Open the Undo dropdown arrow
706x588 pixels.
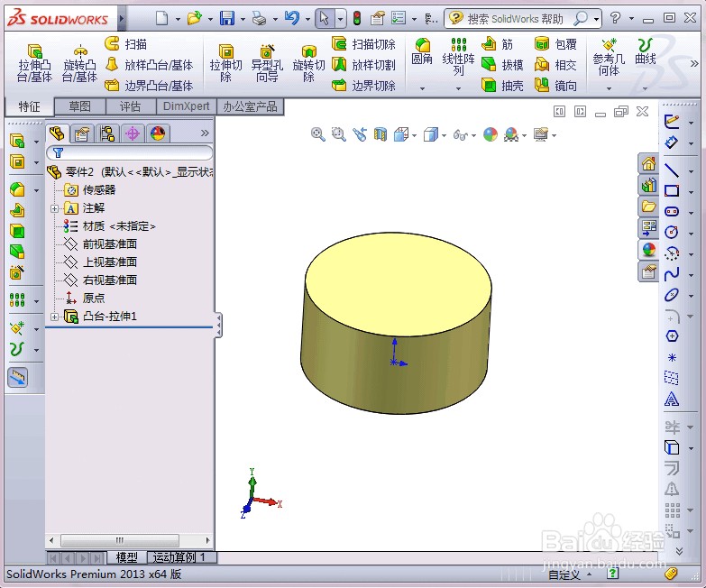click(307, 19)
